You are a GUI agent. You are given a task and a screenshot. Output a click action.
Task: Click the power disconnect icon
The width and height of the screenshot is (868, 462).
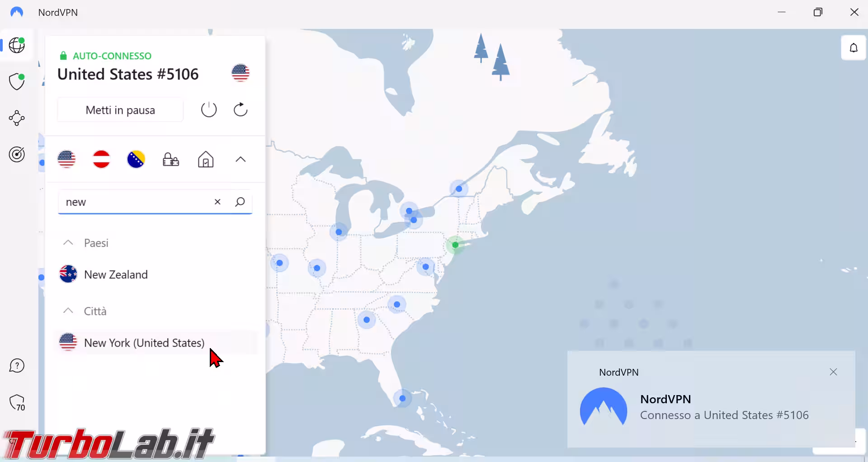209,110
